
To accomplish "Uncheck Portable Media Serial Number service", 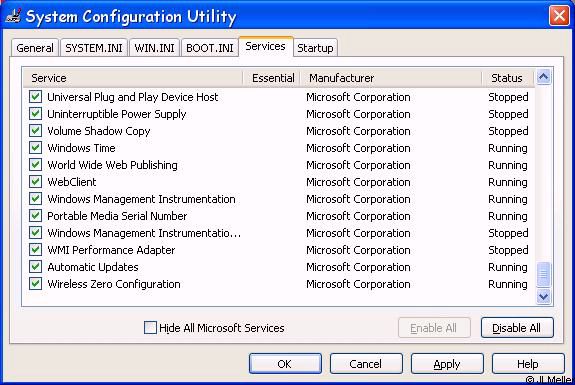I will [35, 216].
